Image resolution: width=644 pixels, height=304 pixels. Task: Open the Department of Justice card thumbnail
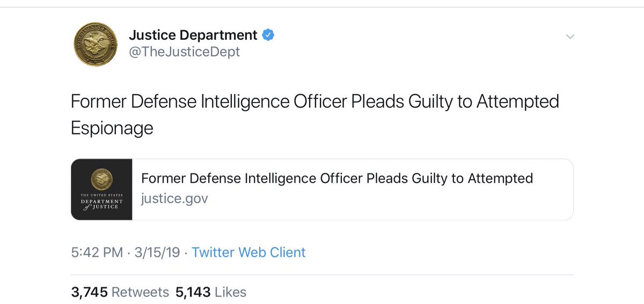[x=101, y=189]
